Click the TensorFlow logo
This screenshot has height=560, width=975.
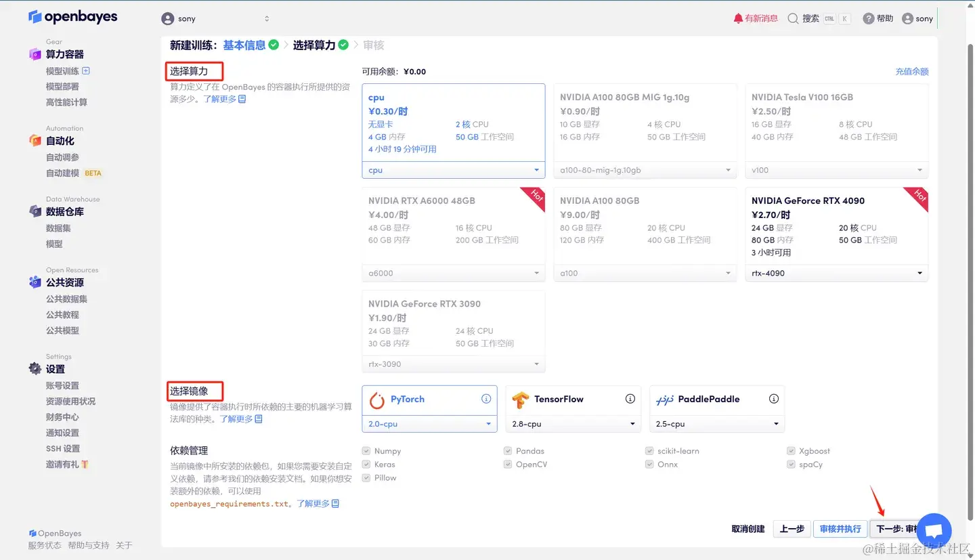tap(520, 400)
